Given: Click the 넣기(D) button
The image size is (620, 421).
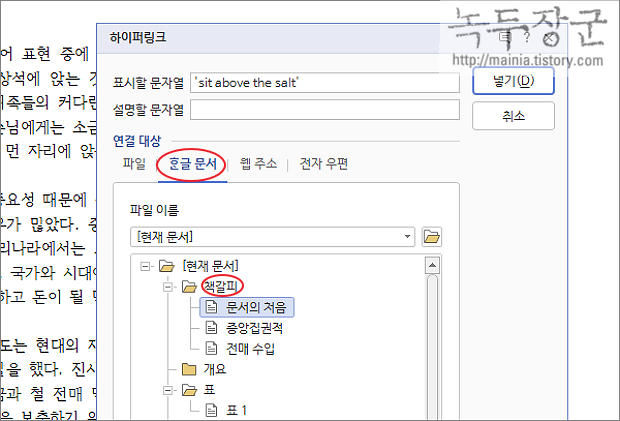Looking at the screenshot, I should pyautogui.click(x=513, y=81).
